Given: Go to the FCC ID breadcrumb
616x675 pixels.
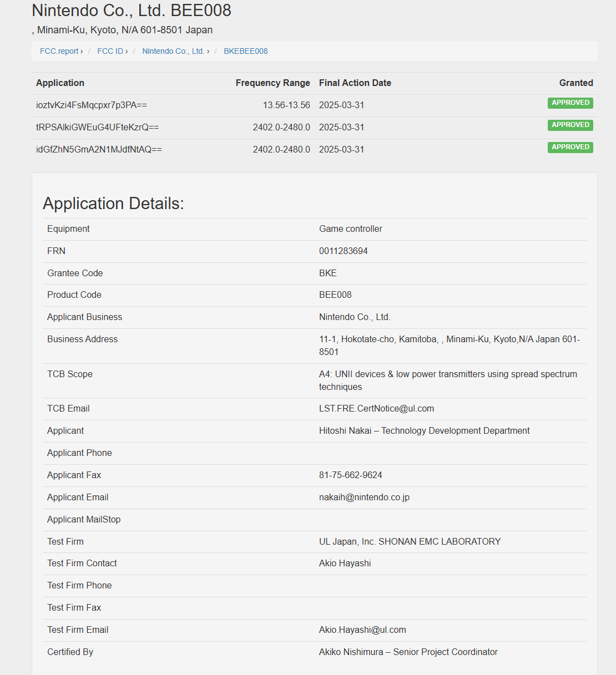Looking at the screenshot, I should tap(110, 51).
